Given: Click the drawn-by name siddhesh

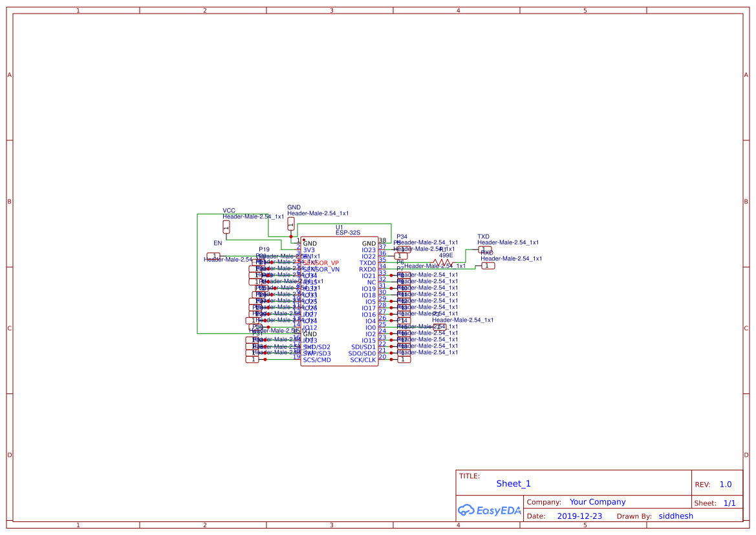Looking at the screenshot, I should pyautogui.click(x=676, y=516).
